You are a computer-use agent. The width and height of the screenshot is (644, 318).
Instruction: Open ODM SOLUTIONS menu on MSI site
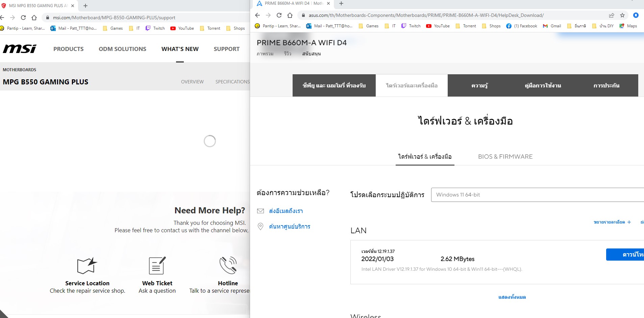coord(123,49)
